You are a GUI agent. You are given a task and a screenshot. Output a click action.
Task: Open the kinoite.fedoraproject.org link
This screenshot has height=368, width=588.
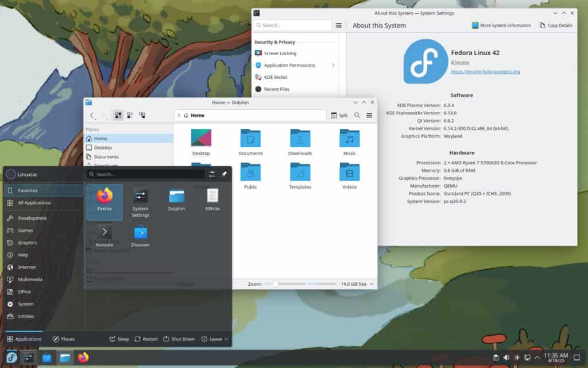click(x=485, y=72)
